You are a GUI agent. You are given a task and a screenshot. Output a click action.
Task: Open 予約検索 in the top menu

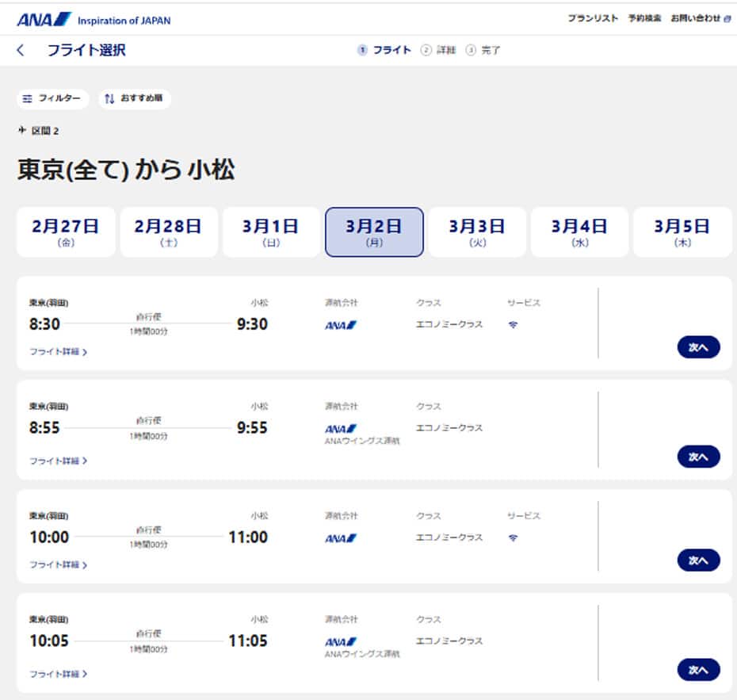tap(644, 18)
